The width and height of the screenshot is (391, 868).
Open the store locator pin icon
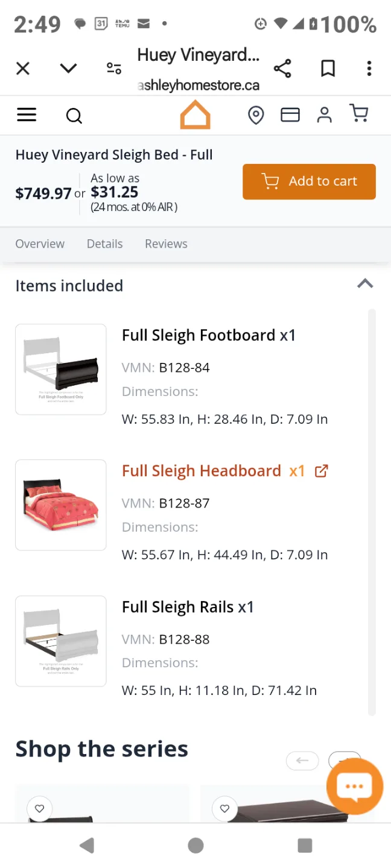point(256,115)
